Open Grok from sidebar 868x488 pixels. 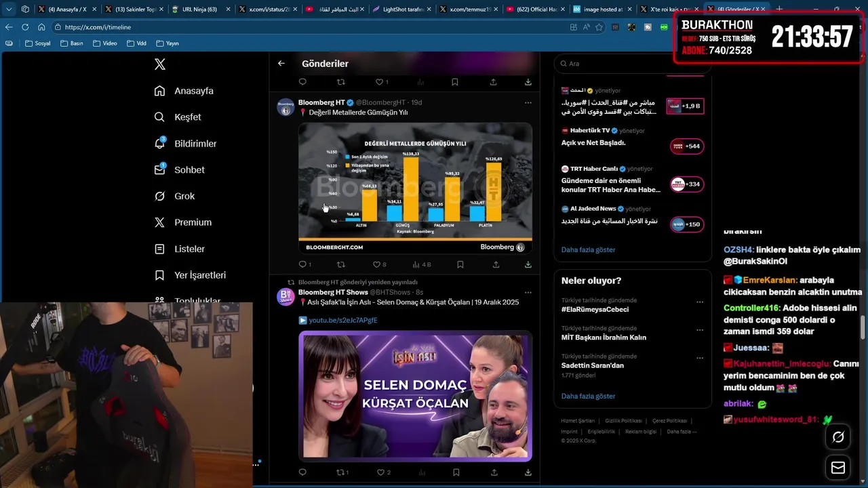coord(174,196)
